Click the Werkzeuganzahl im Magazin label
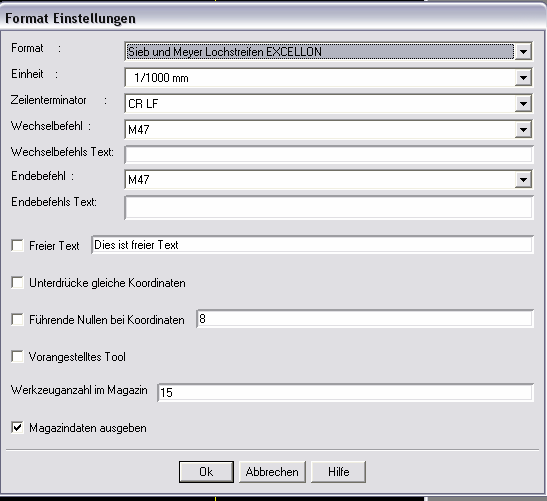This screenshot has height=501, width=547. pos(79,390)
